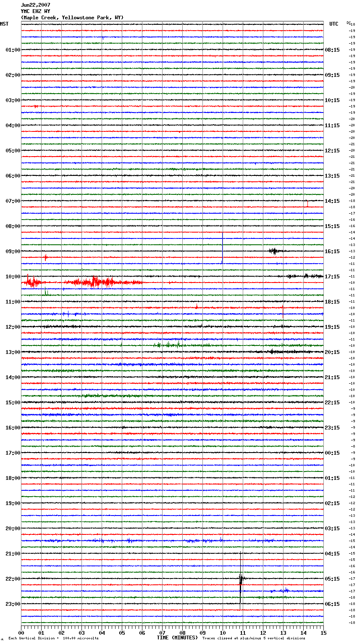Select the 18:15 UTC time label
This screenshot has width=357, height=644.
pyautogui.click(x=332, y=302)
